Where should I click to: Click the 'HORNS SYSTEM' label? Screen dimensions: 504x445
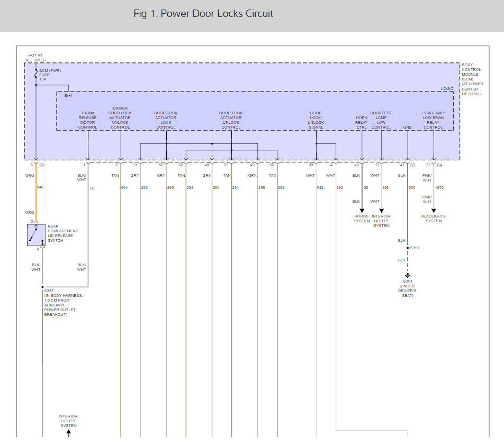362,219
